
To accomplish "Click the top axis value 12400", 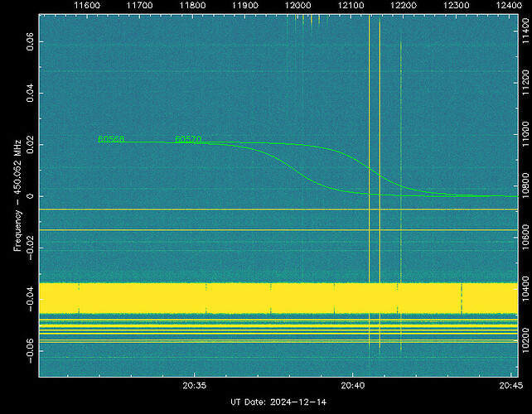I will [509, 6].
